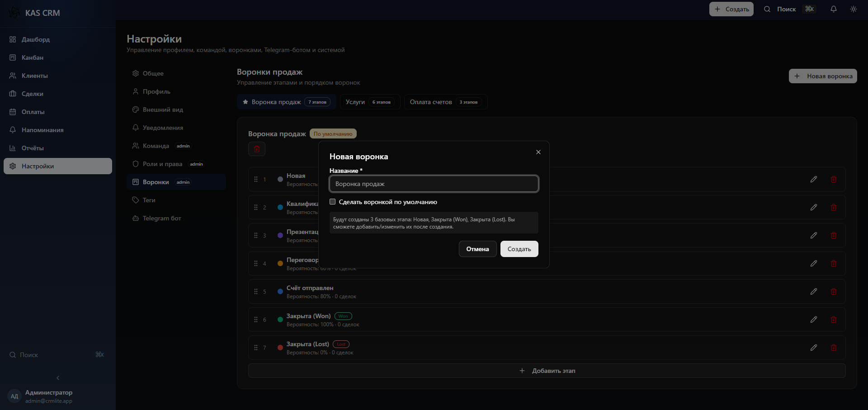Delete the Закрыта (Won) stage
Image resolution: width=868 pixels, height=410 pixels.
pyautogui.click(x=834, y=319)
